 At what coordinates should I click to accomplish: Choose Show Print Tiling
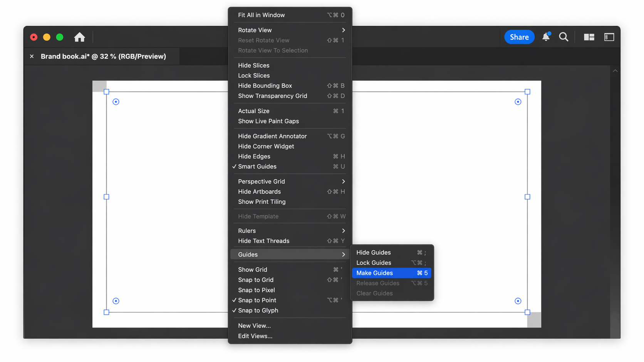(290, 202)
